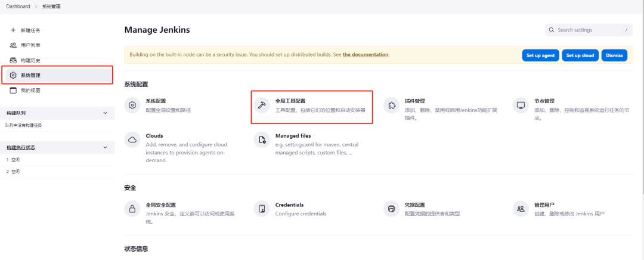The height and width of the screenshot is (260, 644).
Task: Click the 构建执行状态 panel heading
Action: pos(20,147)
